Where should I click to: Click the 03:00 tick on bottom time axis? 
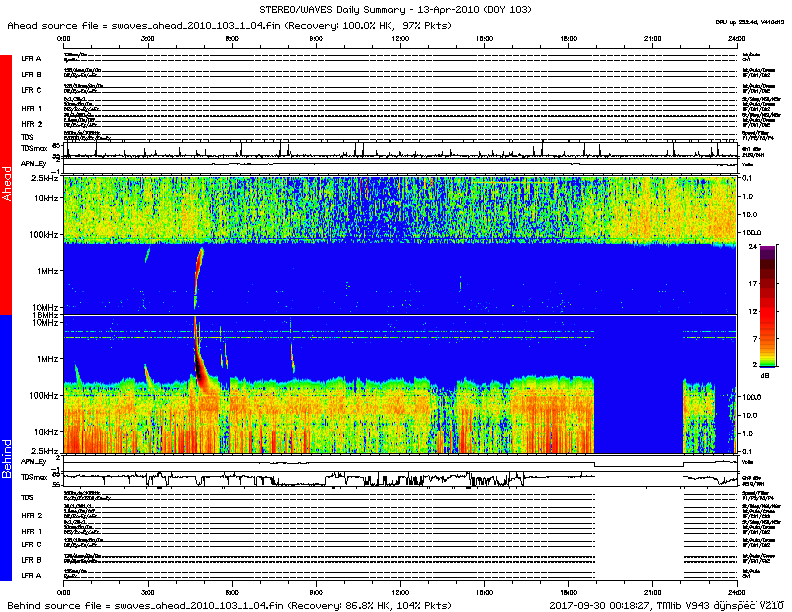pos(148,592)
